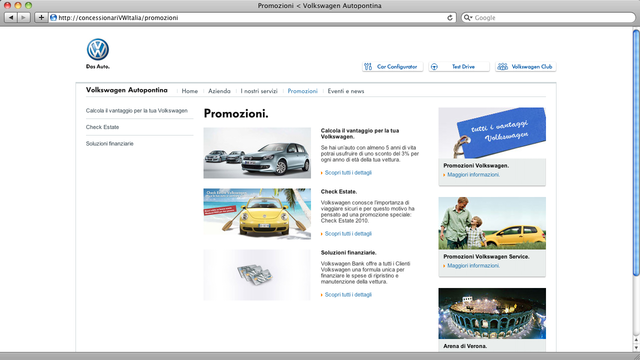
Task: Open the Eventi e news menu item
Action: pyautogui.click(x=346, y=91)
